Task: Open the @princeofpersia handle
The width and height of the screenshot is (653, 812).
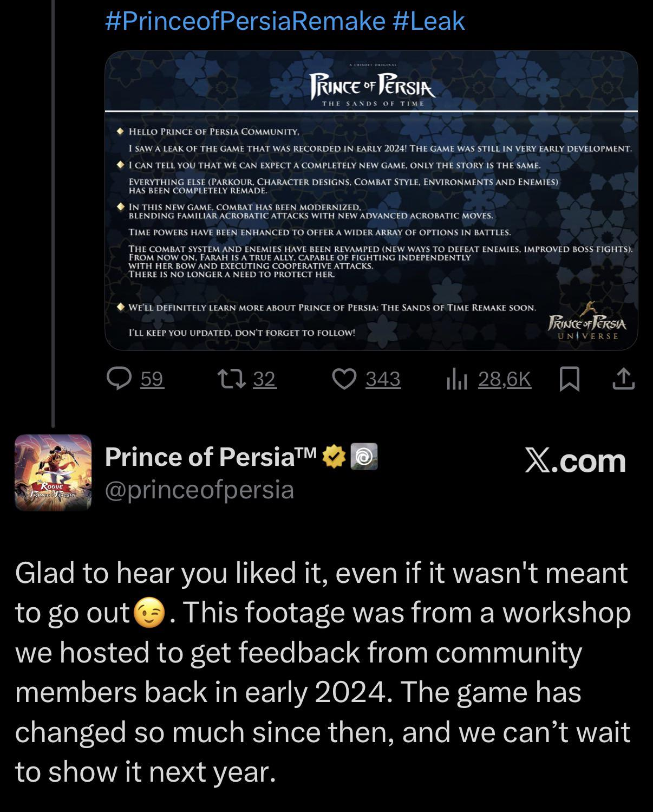Action: tap(199, 490)
